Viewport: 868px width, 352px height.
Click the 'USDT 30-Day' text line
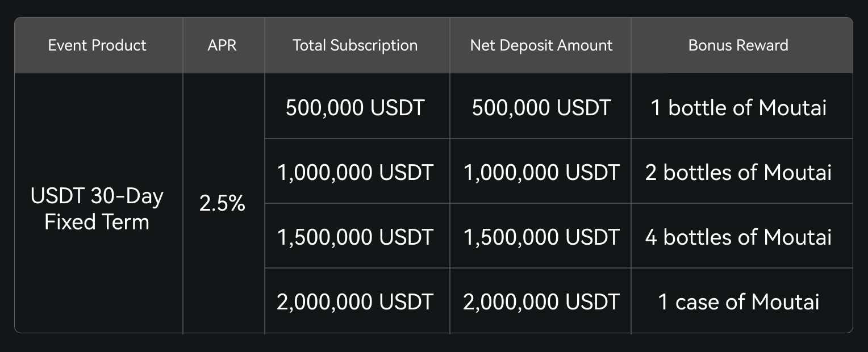(x=97, y=196)
